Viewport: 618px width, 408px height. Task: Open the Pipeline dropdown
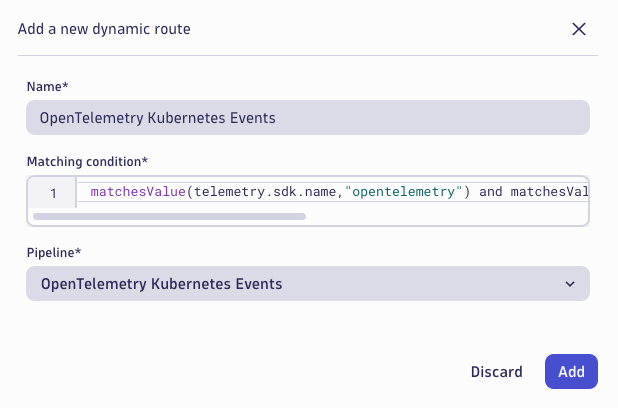click(x=308, y=283)
